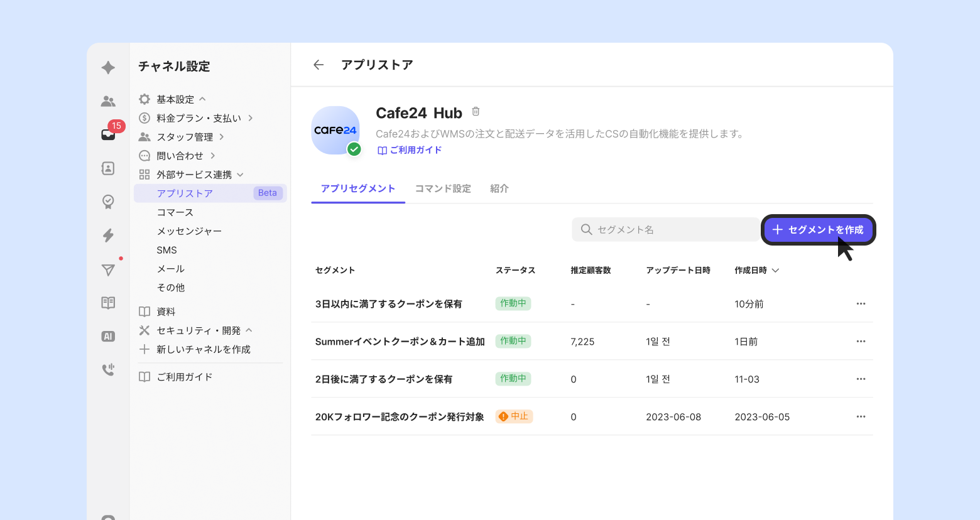Open the paper plane marketing icon

[x=108, y=269]
